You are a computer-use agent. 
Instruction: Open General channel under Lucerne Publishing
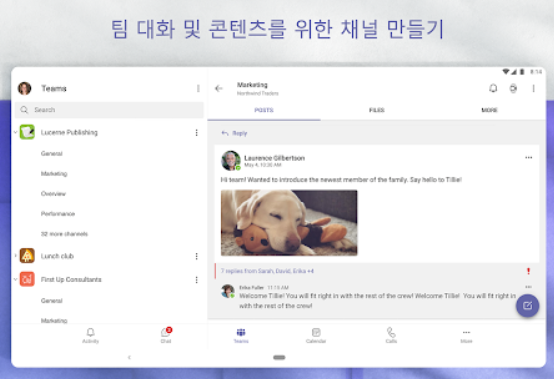[x=52, y=154]
